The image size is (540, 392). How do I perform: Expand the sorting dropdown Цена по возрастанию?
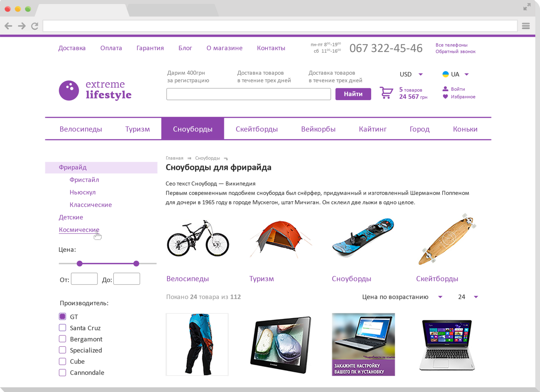(402, 297)
